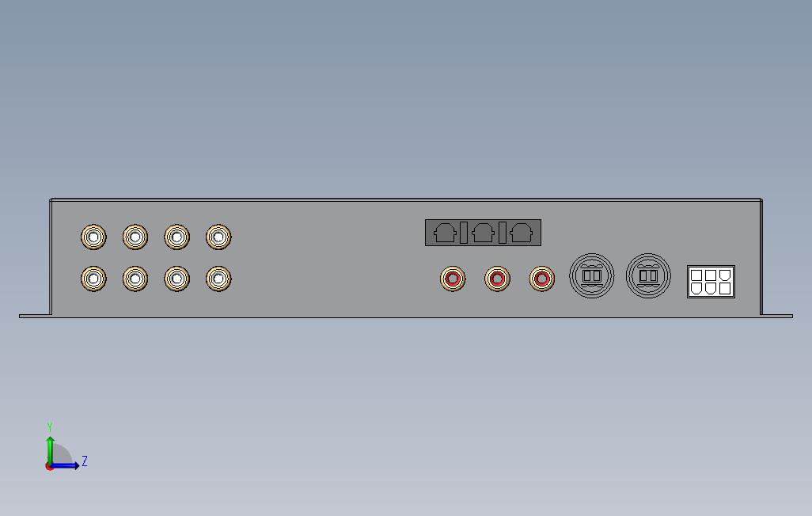The height and width of the screenshot is (516, 812).
Task: Select the third gold RCA jack in bottom row
Action: pos(176,279)
